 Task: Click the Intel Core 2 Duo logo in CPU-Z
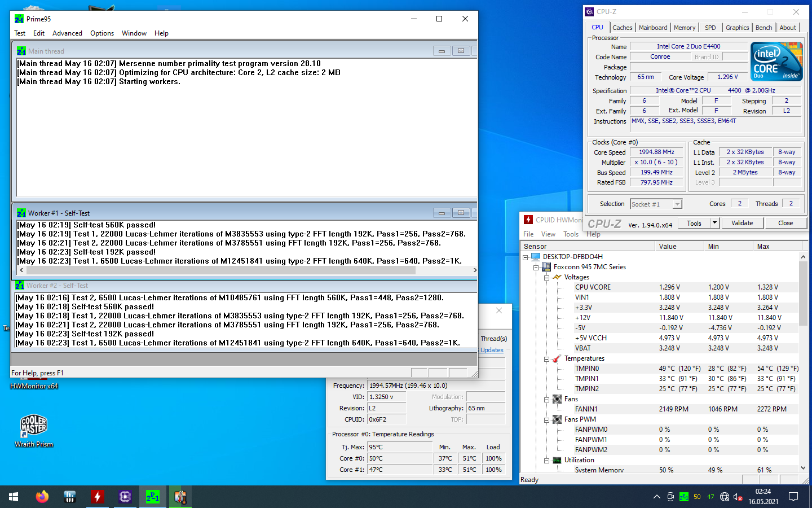tap(776, 61)
